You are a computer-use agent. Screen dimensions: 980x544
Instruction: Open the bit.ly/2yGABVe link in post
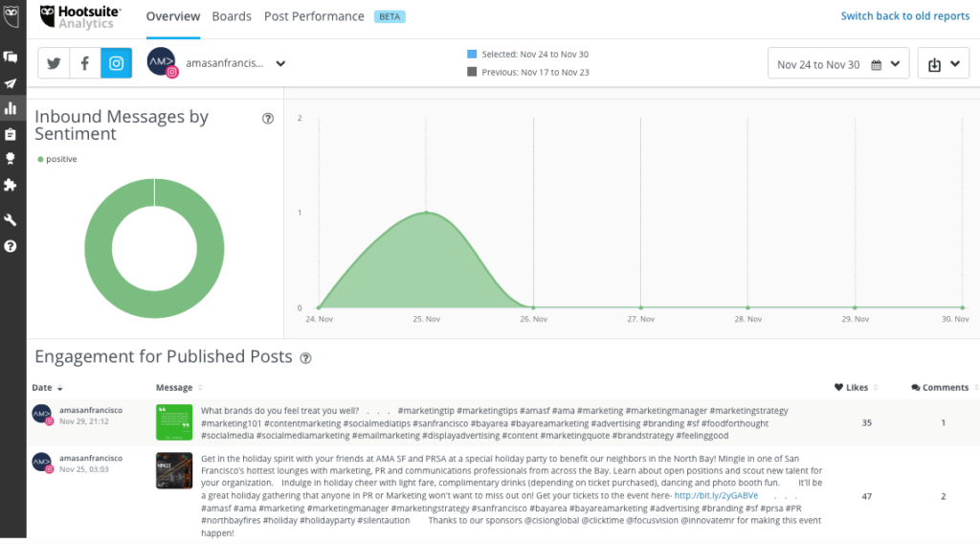(716, 495)
